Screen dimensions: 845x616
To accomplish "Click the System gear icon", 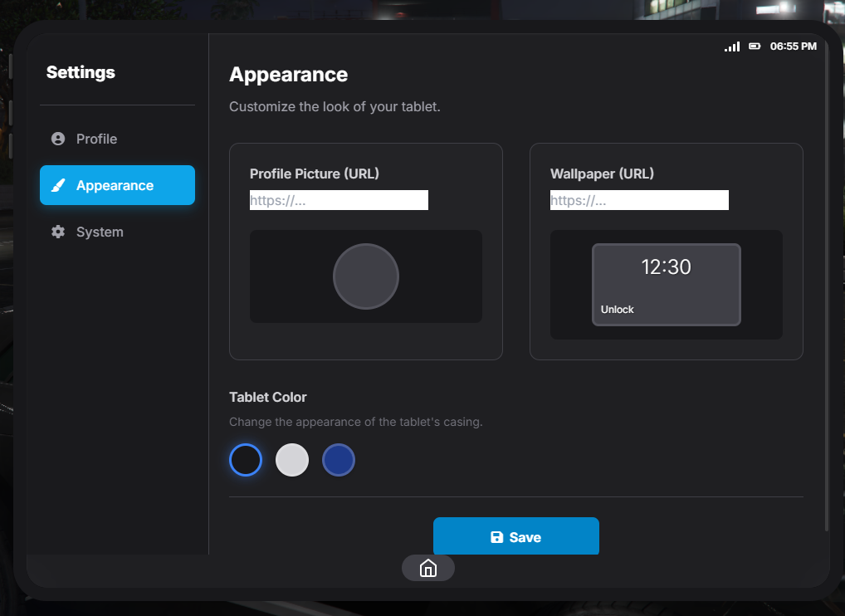I will (58, 232).
